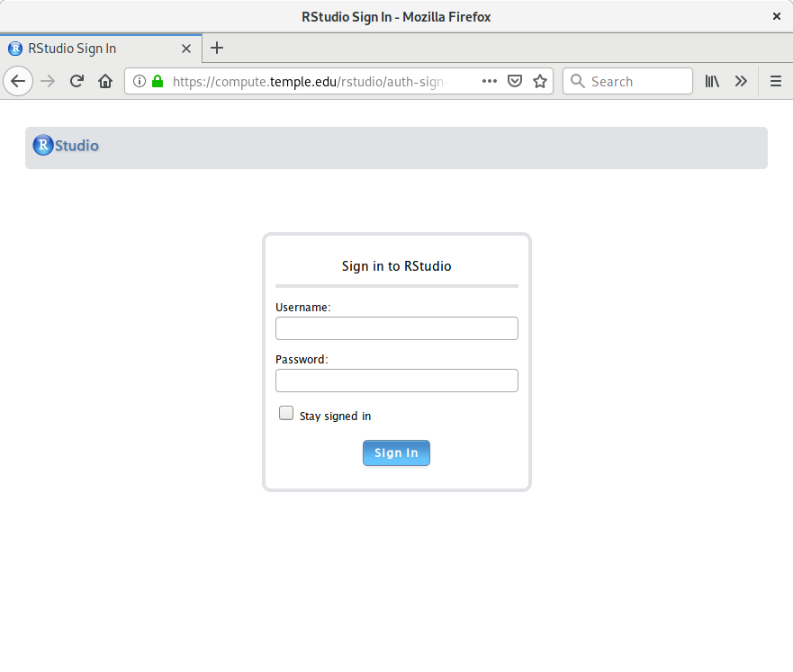Bookmark this page with the star
Viewport: 793px width, 672px height.
point(540,81)
